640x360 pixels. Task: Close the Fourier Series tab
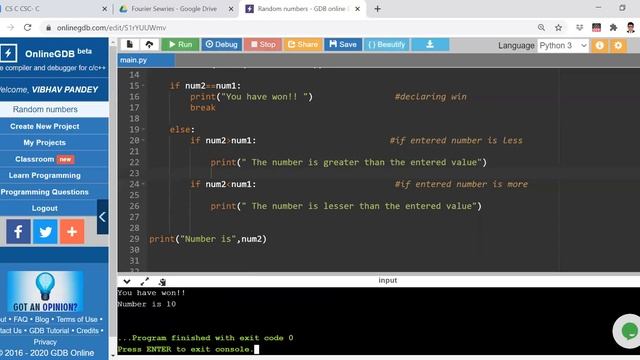[x=231, y=9]
